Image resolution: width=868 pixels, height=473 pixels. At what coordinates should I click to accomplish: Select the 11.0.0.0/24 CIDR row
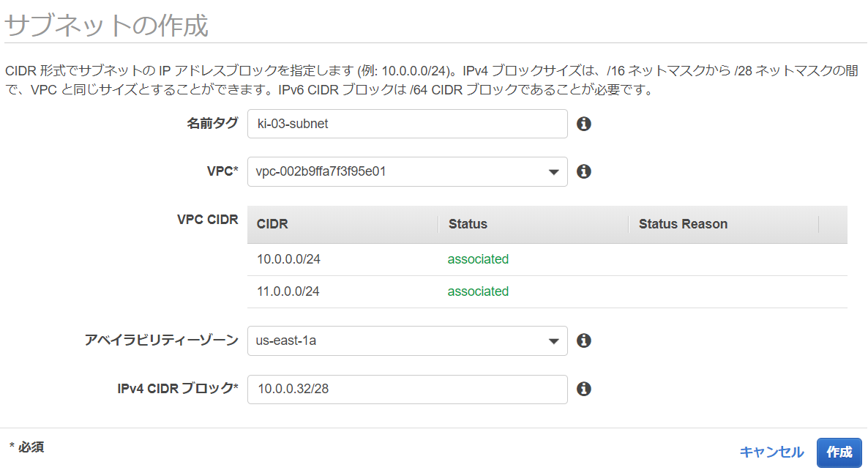pyautogui.click(x=547, y=292)
